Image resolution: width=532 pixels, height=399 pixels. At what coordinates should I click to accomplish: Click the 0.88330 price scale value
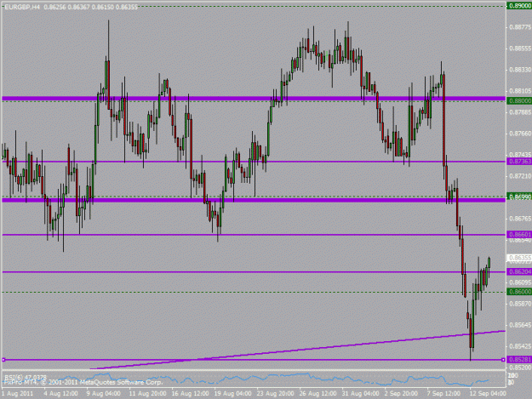point(520,70)
